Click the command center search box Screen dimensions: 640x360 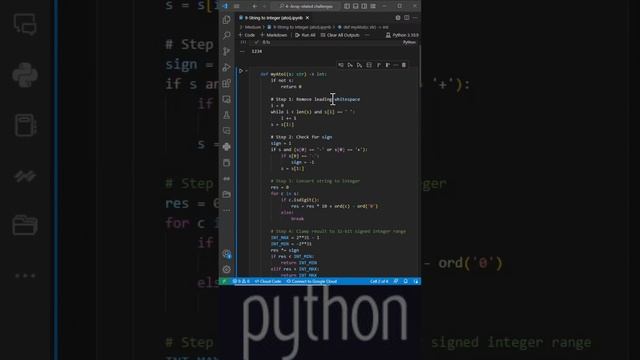point(306,6)
